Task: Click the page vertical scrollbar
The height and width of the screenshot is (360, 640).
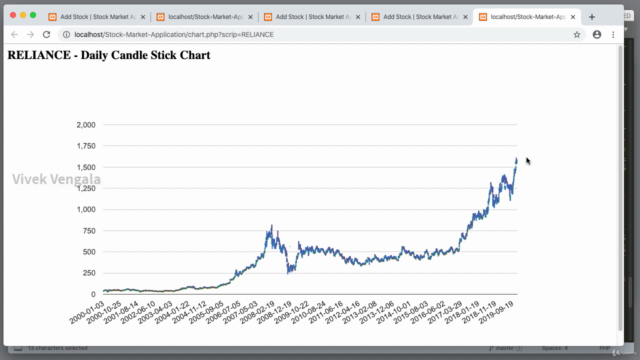Action: pos(620,188)
